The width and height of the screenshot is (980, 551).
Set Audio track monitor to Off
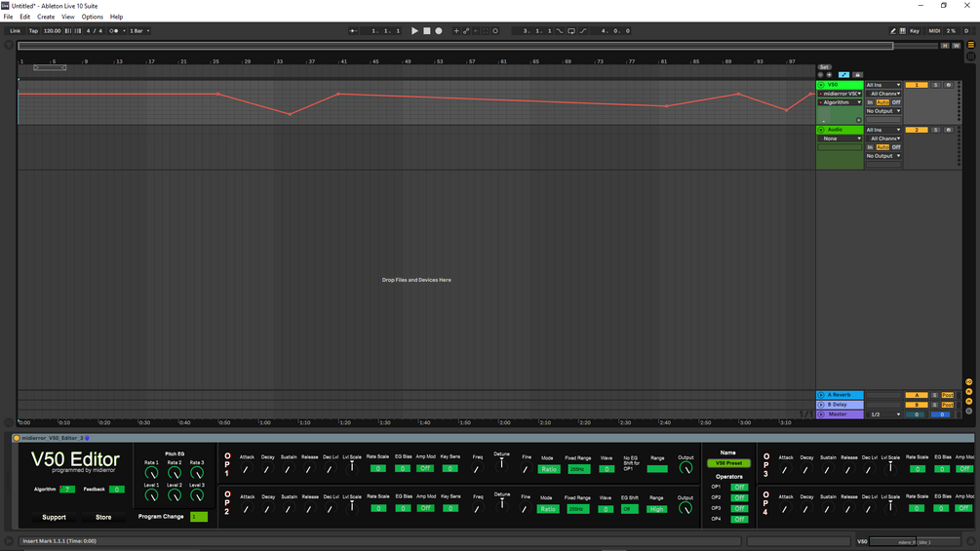pyautogui.click(x=896, y=147)
